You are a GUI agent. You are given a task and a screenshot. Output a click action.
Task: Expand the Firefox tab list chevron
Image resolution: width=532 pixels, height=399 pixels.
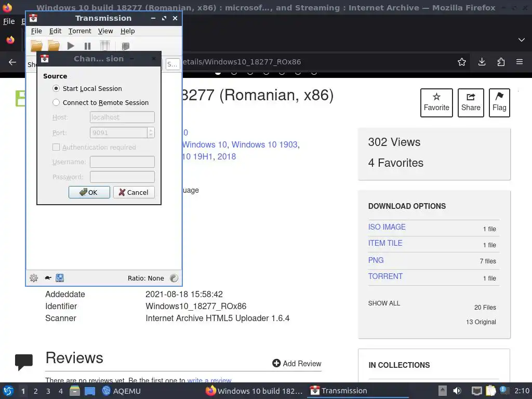tap(522, 39)
